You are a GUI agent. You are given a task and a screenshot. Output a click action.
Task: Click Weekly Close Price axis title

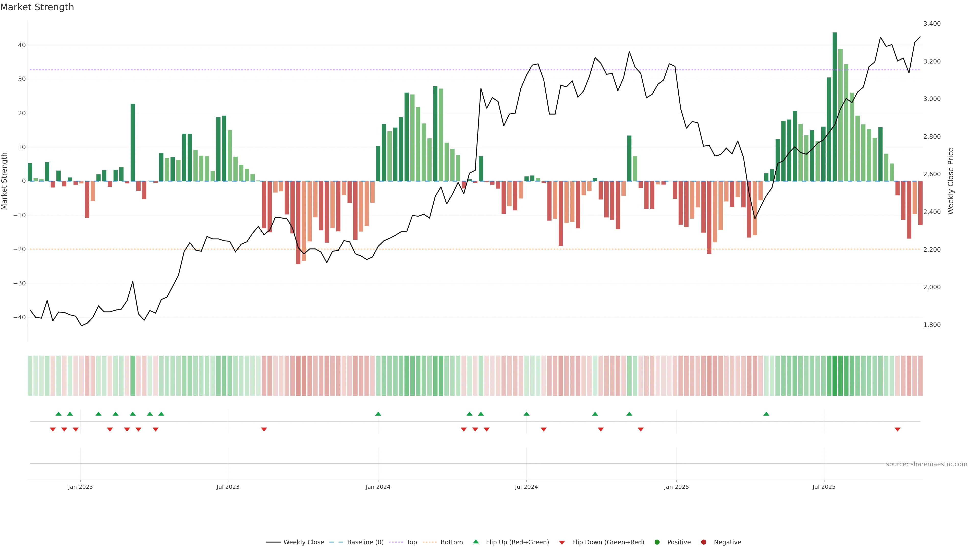click(x=951, y=181)
